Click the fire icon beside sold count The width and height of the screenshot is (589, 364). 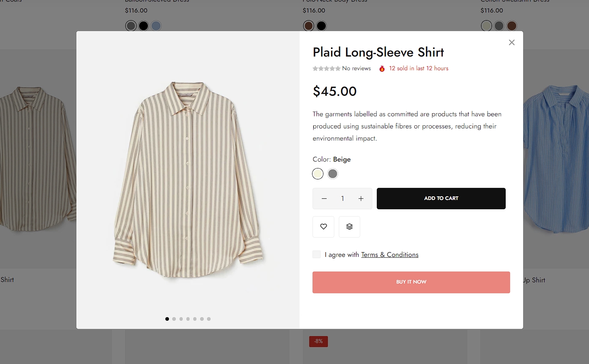pyautogui.click(x=382, y=69)
